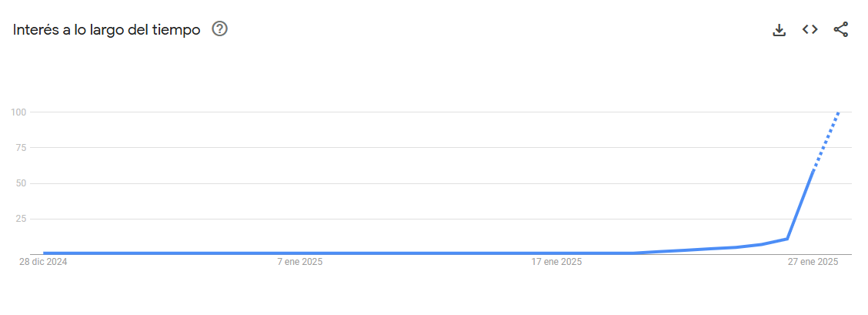Click the blue line above "17 ene 2025"

click(556, 253)
